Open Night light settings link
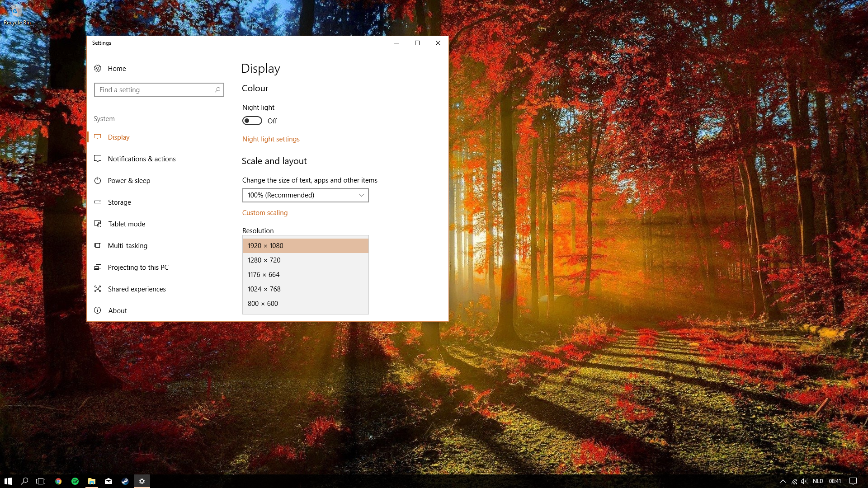Screen dimensions: 868x488 [271, 139]
